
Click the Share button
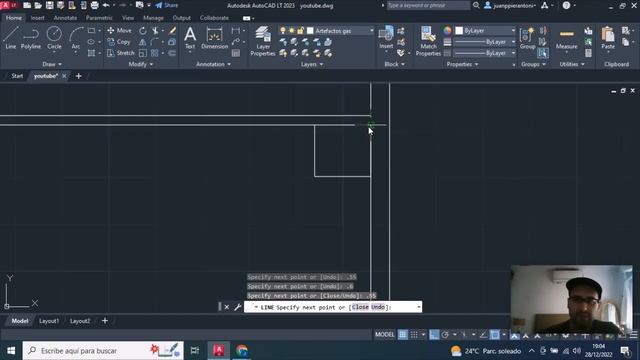tap(167, 5)
